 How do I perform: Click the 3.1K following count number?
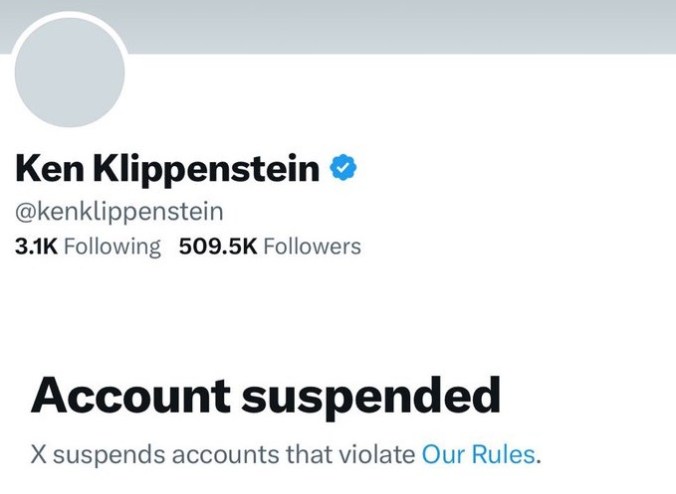point(36,246)
